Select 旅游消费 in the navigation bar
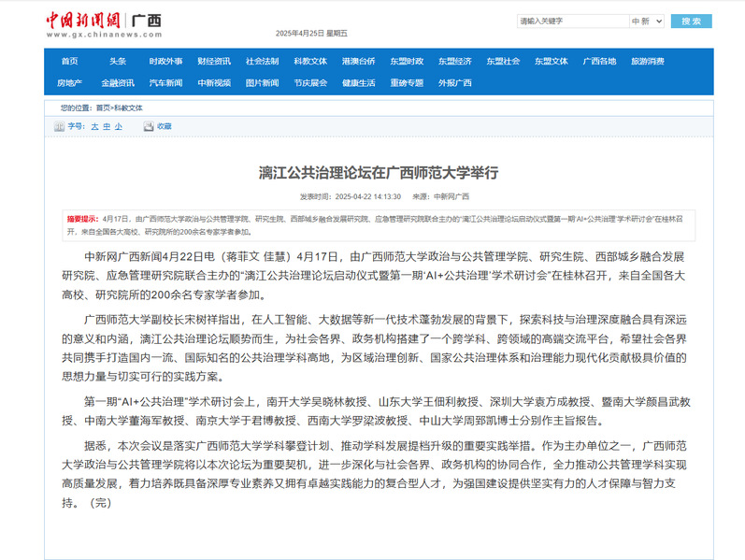The image size is (745, 560). [647, 61]
